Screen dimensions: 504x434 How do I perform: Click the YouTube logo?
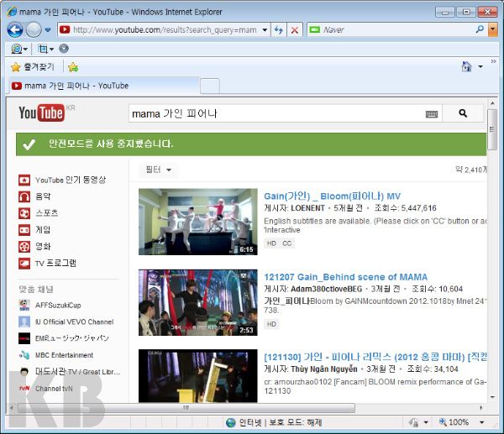42,112
